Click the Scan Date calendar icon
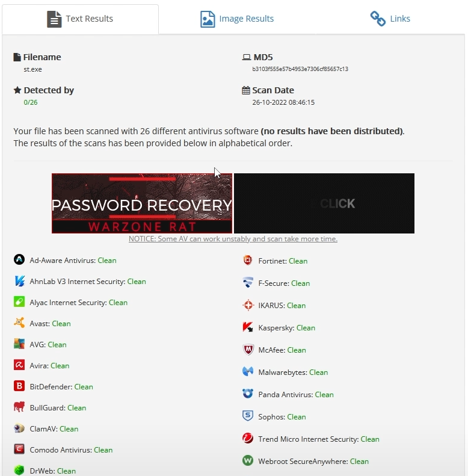Image resolution: width=468 pixels, height=476 pixels. coord(246,90)
